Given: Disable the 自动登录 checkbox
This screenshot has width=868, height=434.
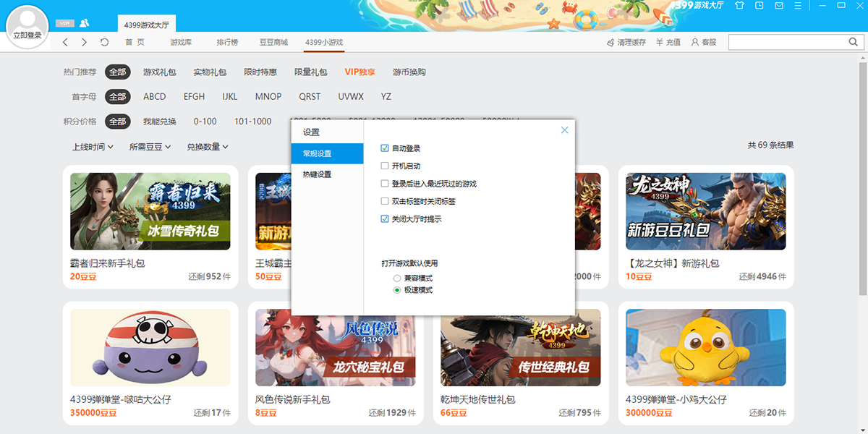Looking at the screenshot, I should coord(385,148).
